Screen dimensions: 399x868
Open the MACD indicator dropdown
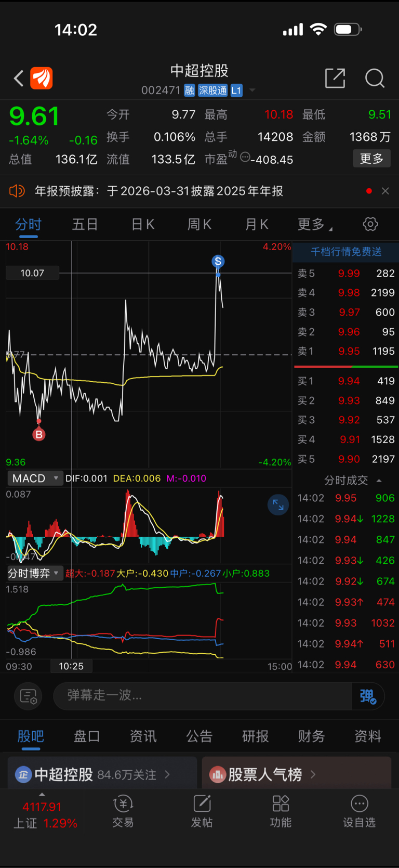pyautogui.click(x=35, y=478)
